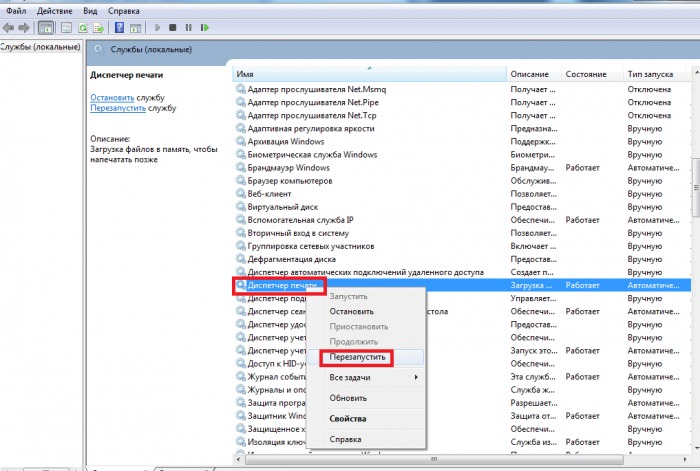Click the Refresh toolbar icon
Viewport: 700px width, 471px height.
[81, 27]
